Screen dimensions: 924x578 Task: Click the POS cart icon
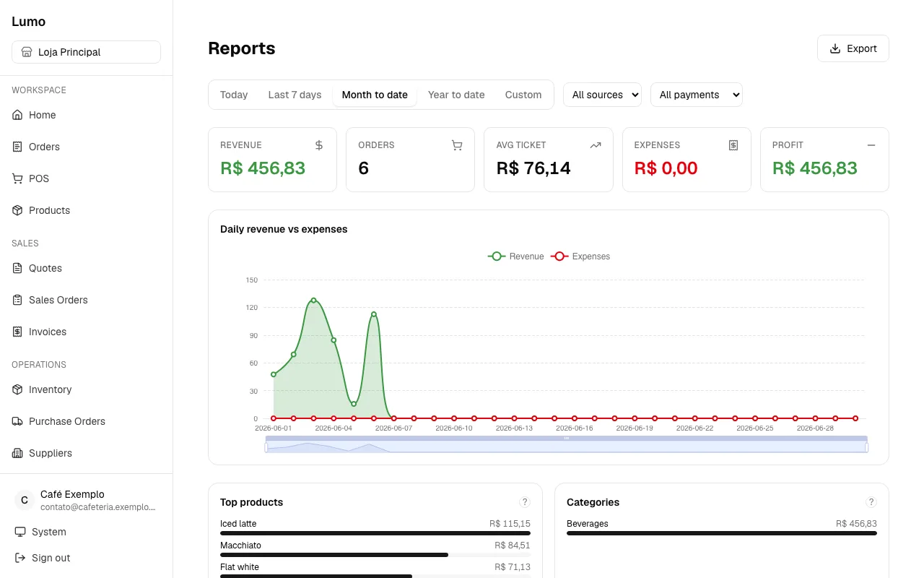[x=17, y=178]
